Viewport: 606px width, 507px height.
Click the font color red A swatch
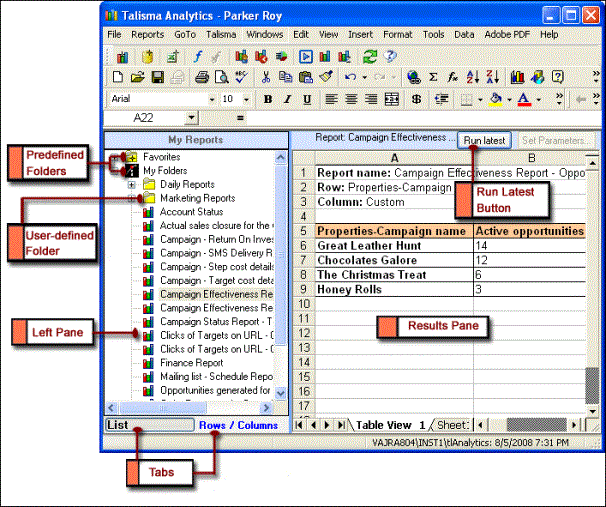(x=523, y=99)
